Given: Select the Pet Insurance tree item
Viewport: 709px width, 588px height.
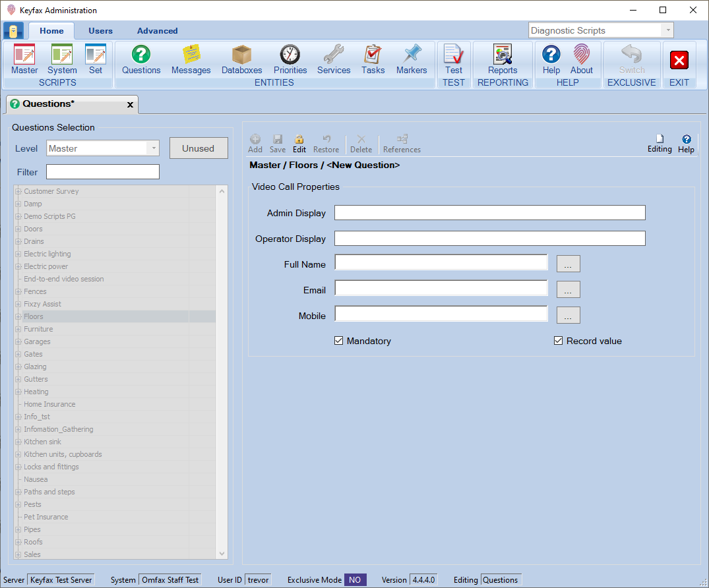Looking at the screenshot, I should [x=46, y=517].
